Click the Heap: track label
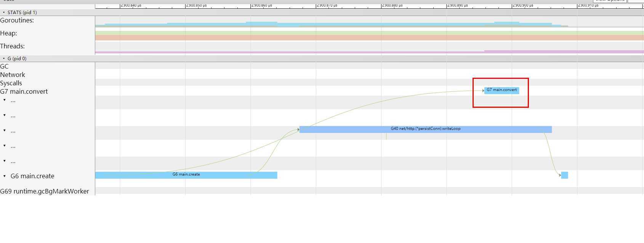This screenshot has height=243, width=644. [9, 33]
